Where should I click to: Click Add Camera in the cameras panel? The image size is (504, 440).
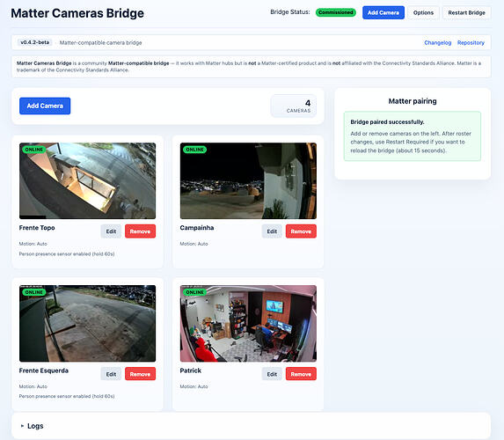click(x=45, y=106)
